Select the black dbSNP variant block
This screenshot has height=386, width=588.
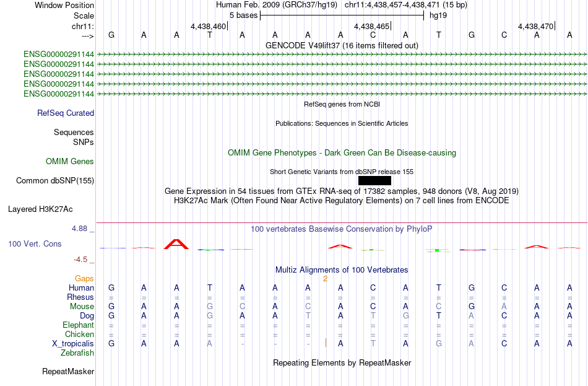(x=374, y=181)
